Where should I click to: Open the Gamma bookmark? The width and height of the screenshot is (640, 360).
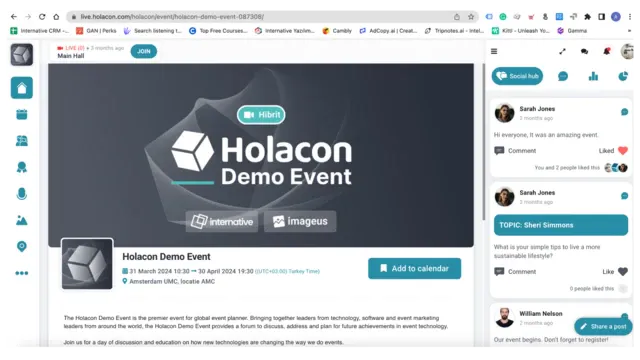click(x=572, y=31)
